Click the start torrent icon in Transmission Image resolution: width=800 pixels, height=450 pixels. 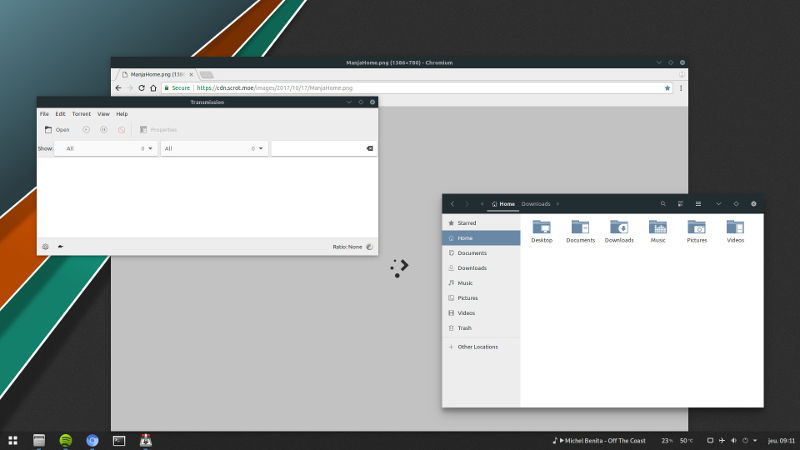coord(86,130)
